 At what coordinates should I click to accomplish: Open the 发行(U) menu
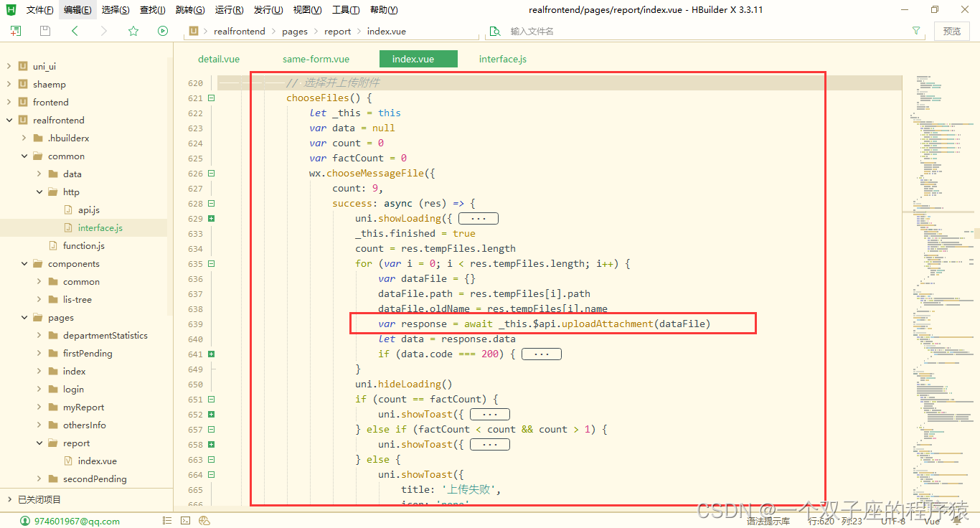(268, 10)
